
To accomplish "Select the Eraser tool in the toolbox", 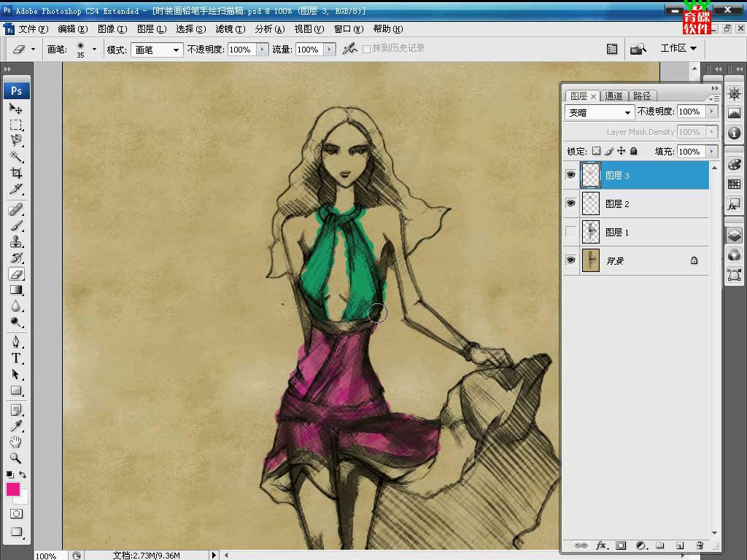I will coord(16,274).
